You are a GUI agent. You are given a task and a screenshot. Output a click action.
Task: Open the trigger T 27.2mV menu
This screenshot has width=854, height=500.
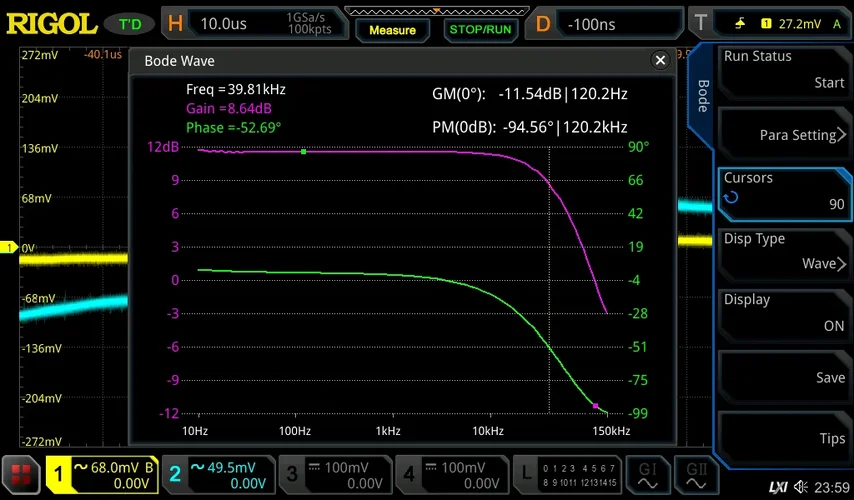point(770,23)
